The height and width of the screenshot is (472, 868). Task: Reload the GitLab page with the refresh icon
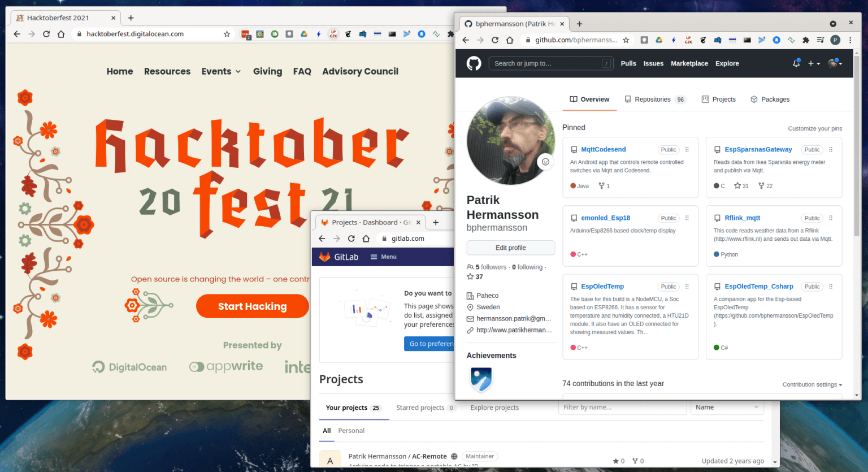click(351, 238)
